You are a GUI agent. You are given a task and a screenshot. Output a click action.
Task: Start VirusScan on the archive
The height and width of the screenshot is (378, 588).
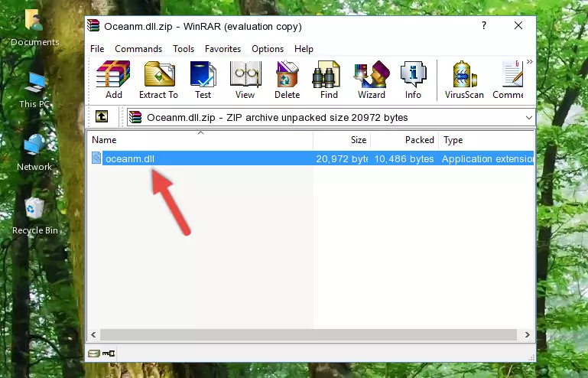[x=464, y=80]
